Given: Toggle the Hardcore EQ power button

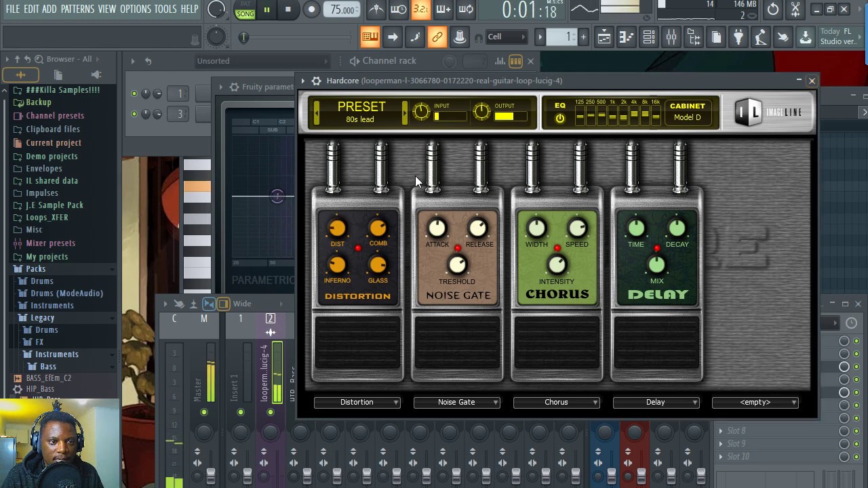Looking at the screenshot, I should [x=559, y=119].
